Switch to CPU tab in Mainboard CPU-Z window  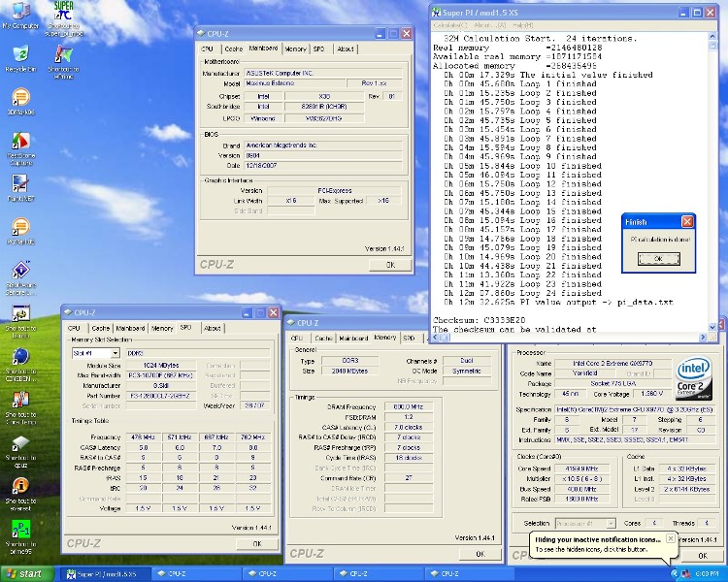point(207,48)
